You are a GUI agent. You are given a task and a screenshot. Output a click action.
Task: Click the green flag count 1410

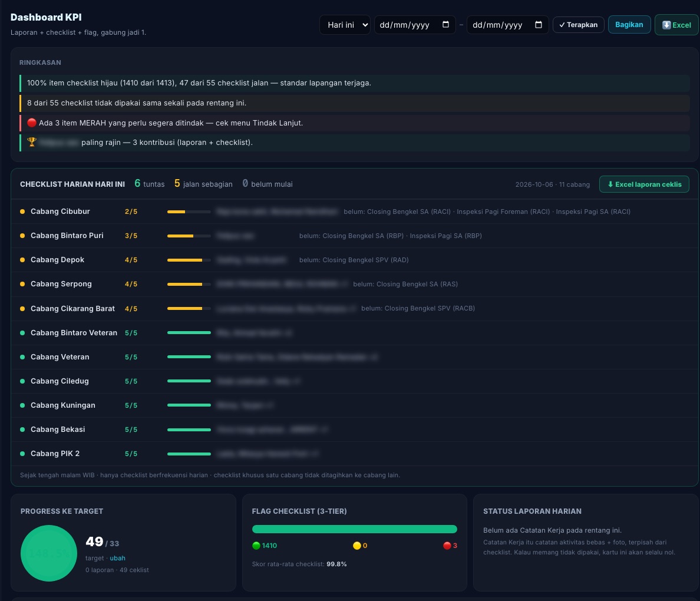(x=265, y=546)
